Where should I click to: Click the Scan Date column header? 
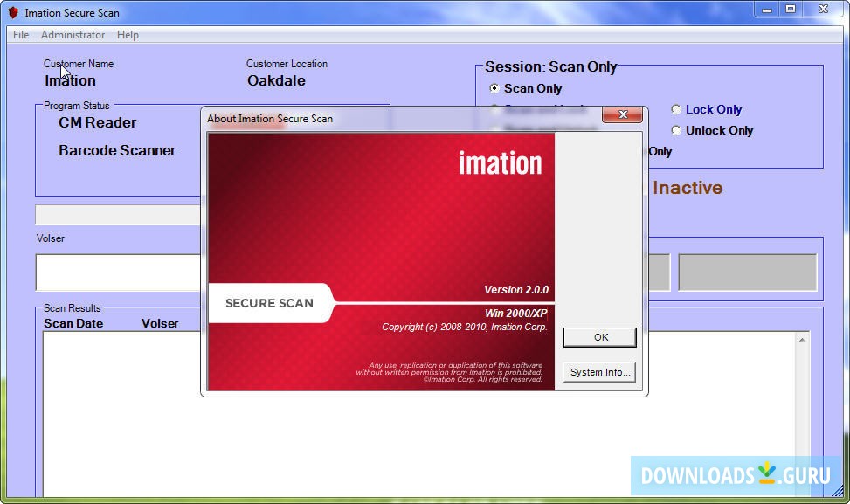point(73,323)
